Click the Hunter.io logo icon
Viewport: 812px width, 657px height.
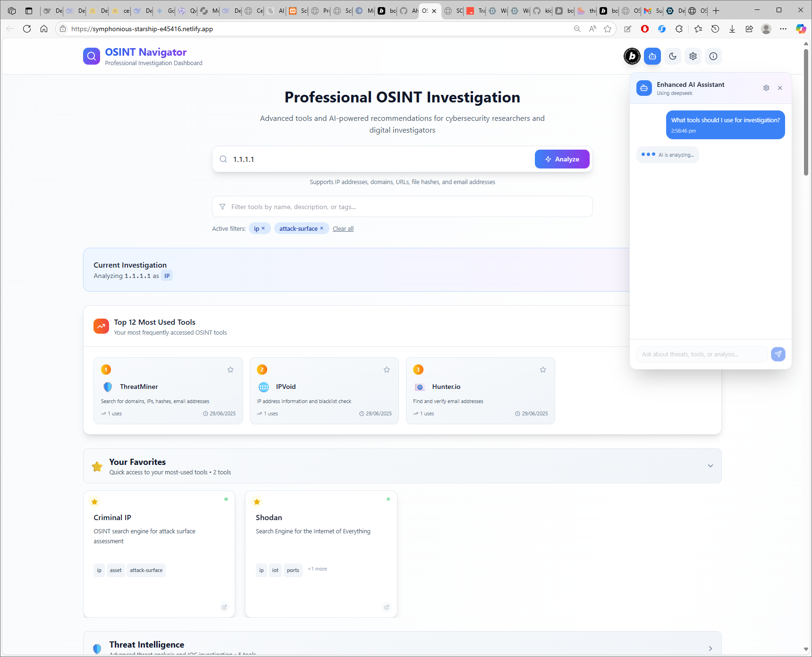point(420,387)
